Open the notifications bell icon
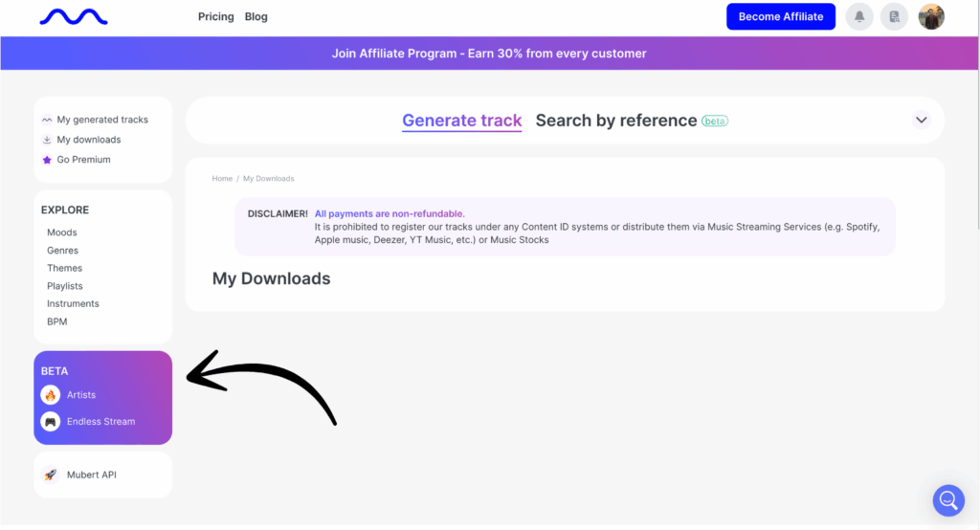 coord(859,17)
